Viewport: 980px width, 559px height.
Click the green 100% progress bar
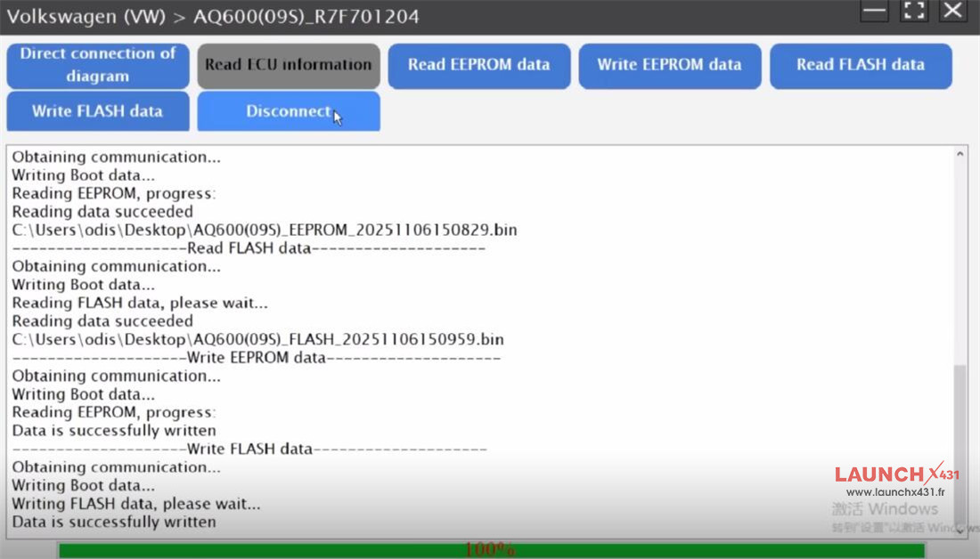pyautogui.click(x=488, y=550)
